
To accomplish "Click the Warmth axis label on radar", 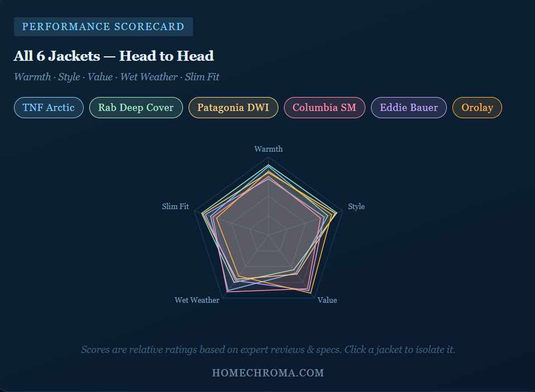I will coord(268,149).
